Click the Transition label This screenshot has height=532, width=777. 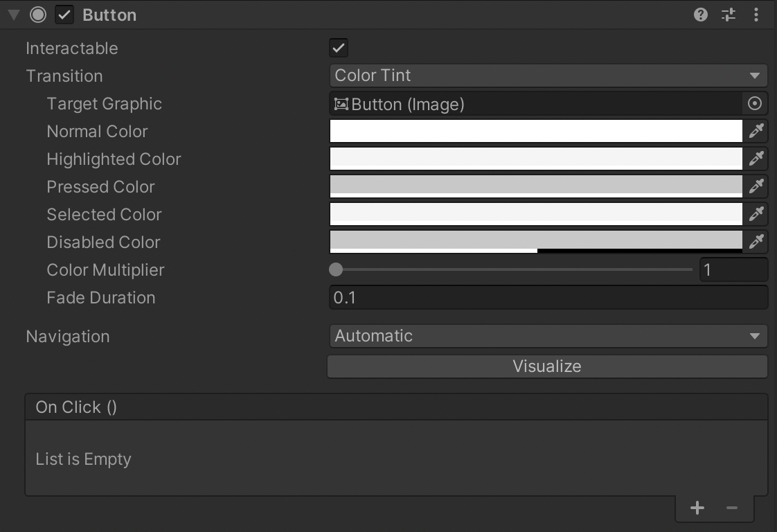click(x=64, y=76)
